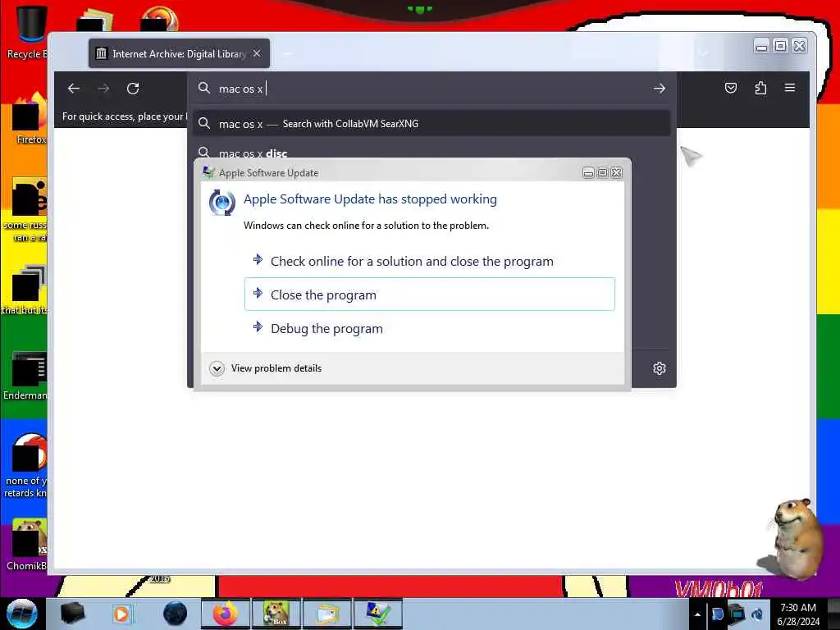Choose 'mac os x — Search with CollabVM SearXNG'
840x630 pixels.
coord(431,124)
